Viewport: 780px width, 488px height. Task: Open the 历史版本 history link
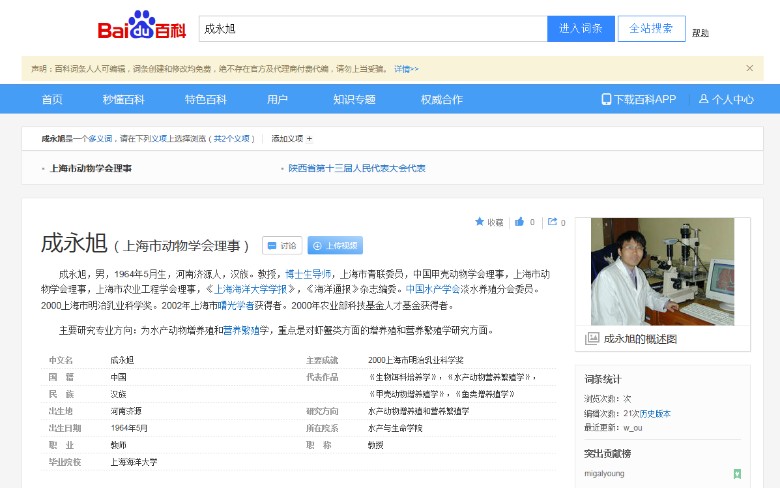(x=656, y=413)
